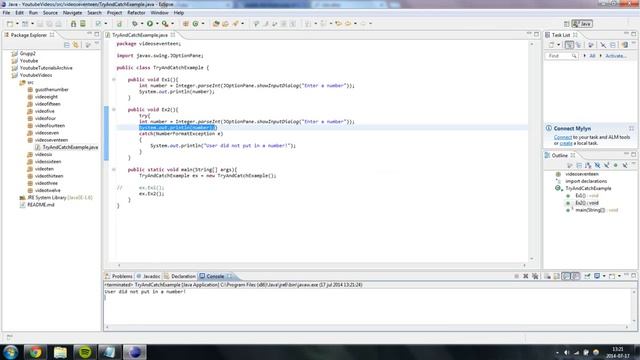Click the Java perspective button

[582, 24]
